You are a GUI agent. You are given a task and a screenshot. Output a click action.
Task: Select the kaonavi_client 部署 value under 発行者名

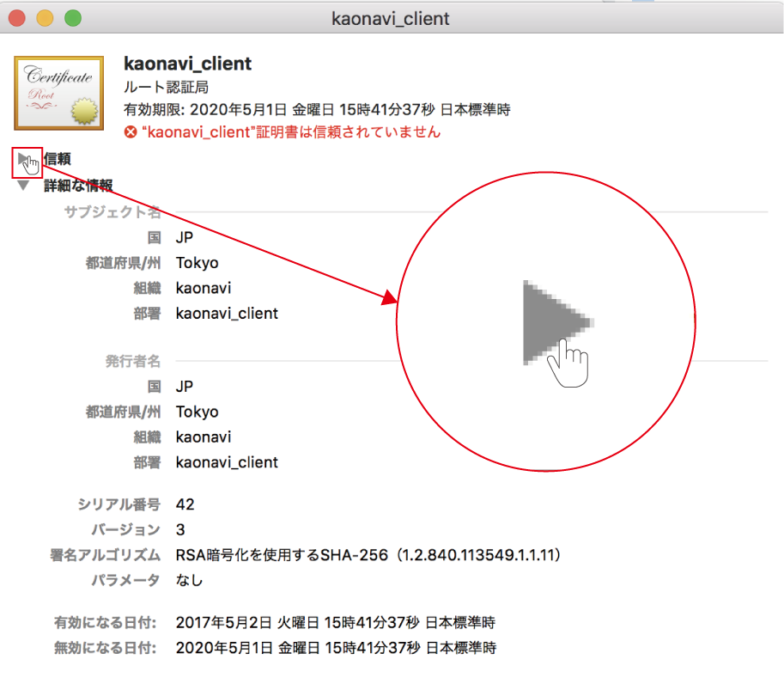[227, 462]
